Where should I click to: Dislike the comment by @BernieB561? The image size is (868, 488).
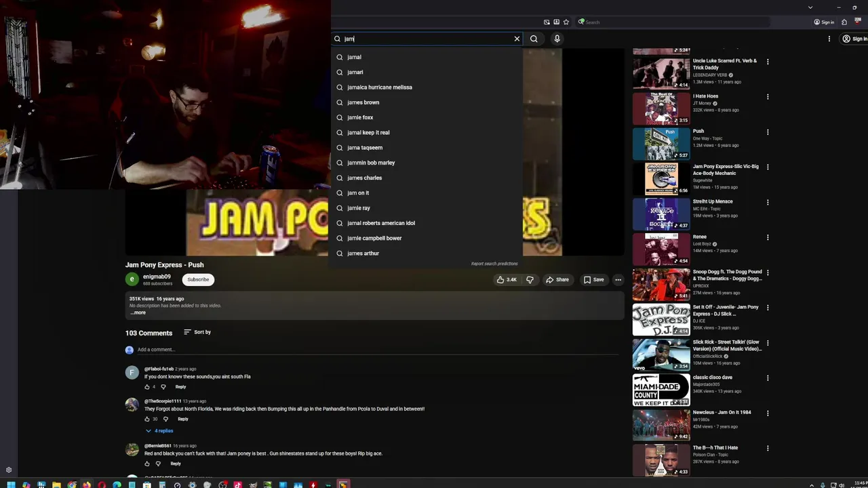point(158,464)
